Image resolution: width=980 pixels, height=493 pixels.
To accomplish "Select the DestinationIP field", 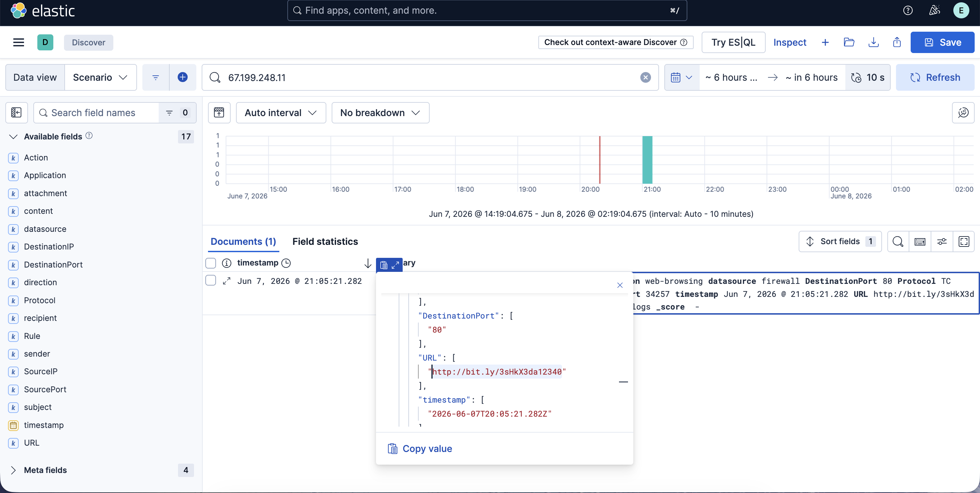I will [49, 247].
